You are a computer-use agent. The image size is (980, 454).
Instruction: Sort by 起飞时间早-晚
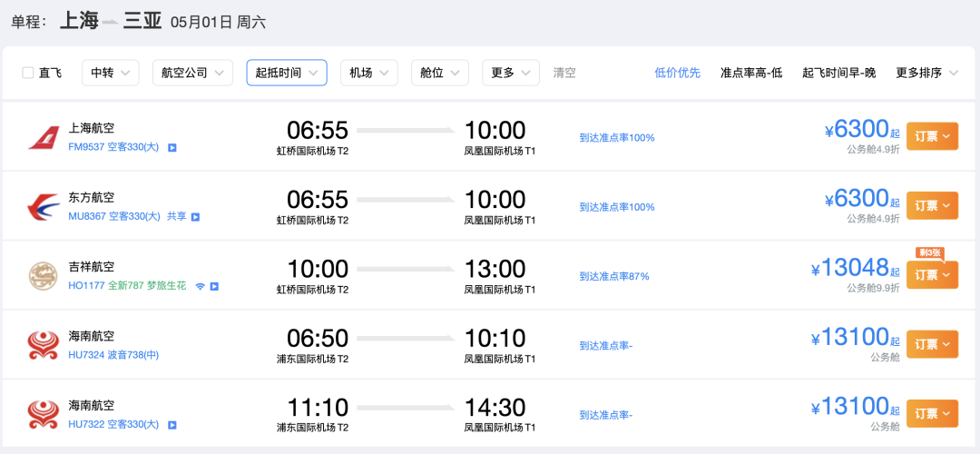pyautogui.click(x=839, y=73)
